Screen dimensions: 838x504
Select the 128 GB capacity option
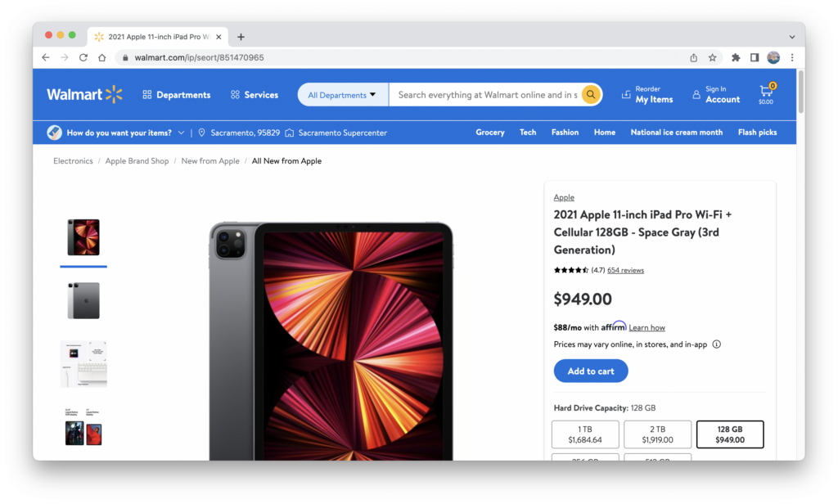point(729,434)
